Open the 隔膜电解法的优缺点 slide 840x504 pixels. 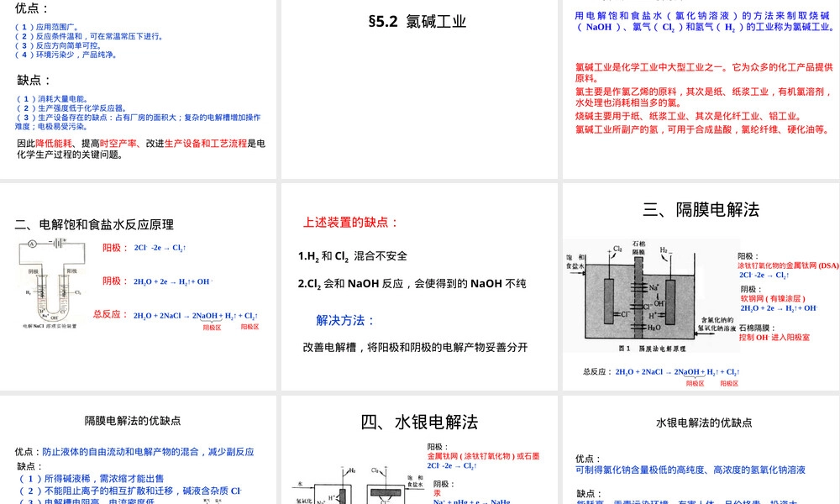139,450
